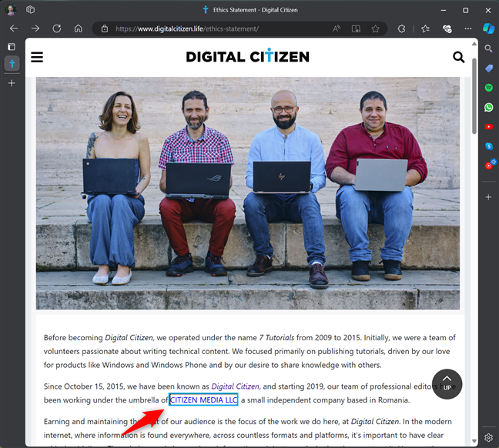Open Spotify in the sidebar
Screen dimensions: 499x448
point(489,88)
